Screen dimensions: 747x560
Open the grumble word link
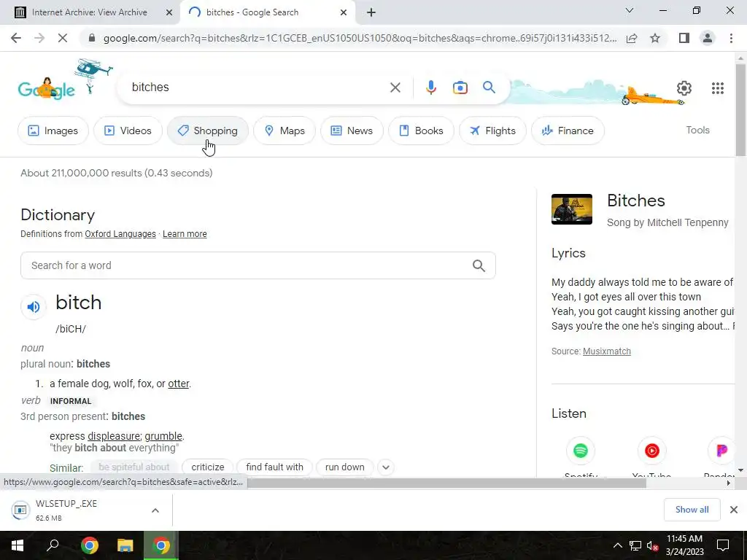[163, 436]
